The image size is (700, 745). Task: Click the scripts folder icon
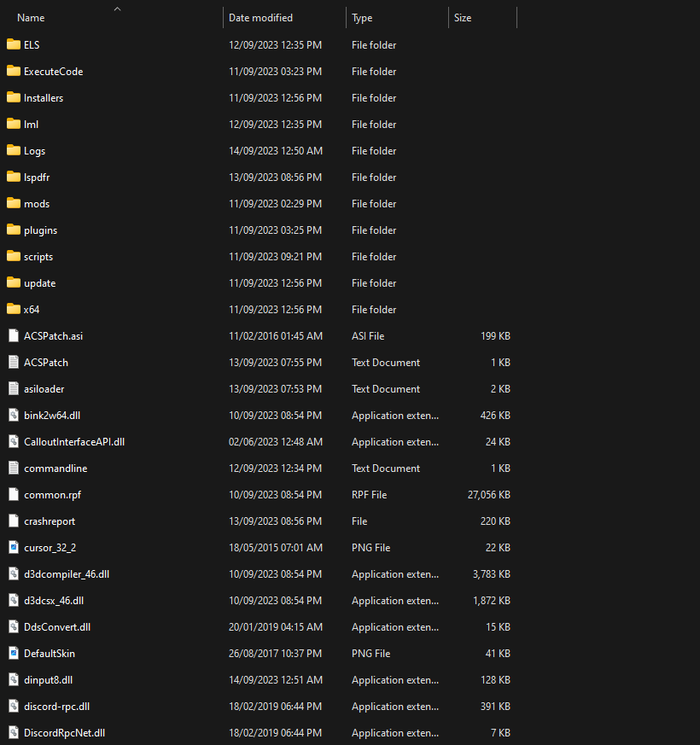14,257
